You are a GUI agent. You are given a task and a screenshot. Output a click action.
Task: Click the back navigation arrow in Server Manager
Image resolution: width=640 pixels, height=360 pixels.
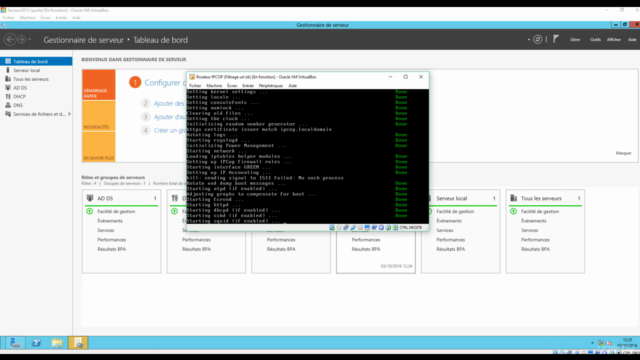click(10, 40)
